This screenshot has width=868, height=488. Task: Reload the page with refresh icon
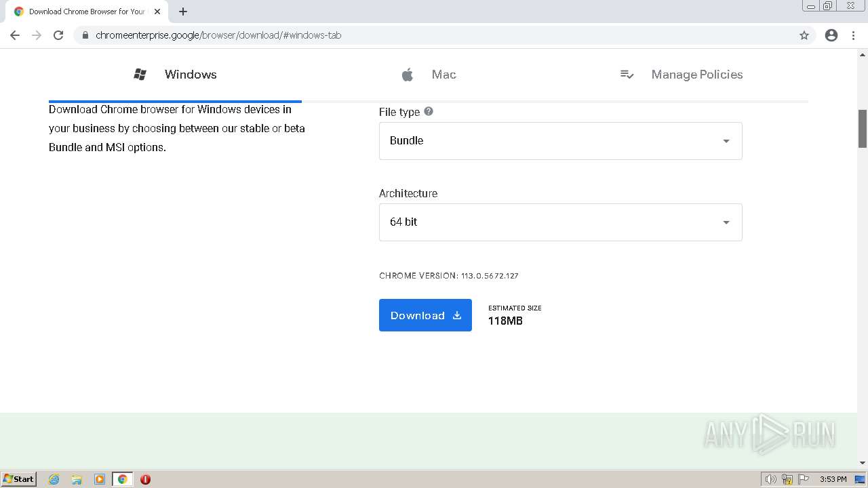coord(58,35)
